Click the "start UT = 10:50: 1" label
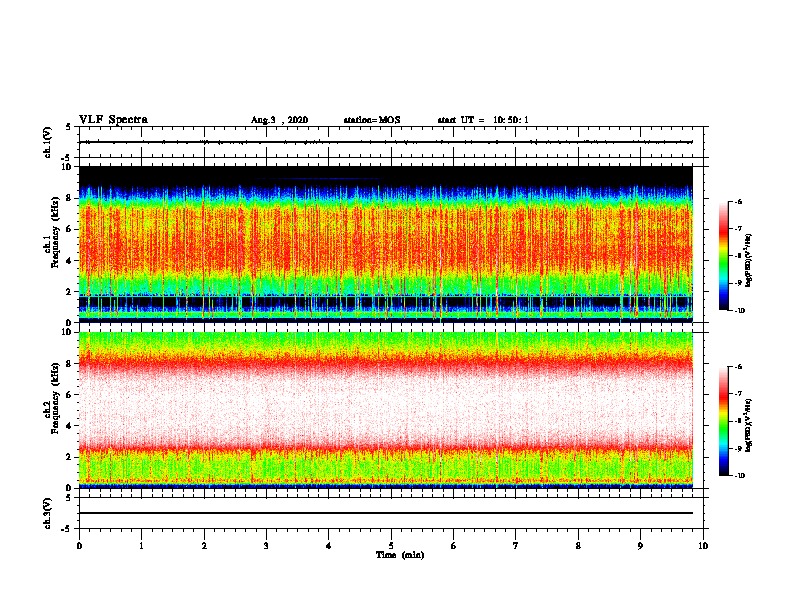The height and width of the screenshot is (612, 792). tap(483, 120)
